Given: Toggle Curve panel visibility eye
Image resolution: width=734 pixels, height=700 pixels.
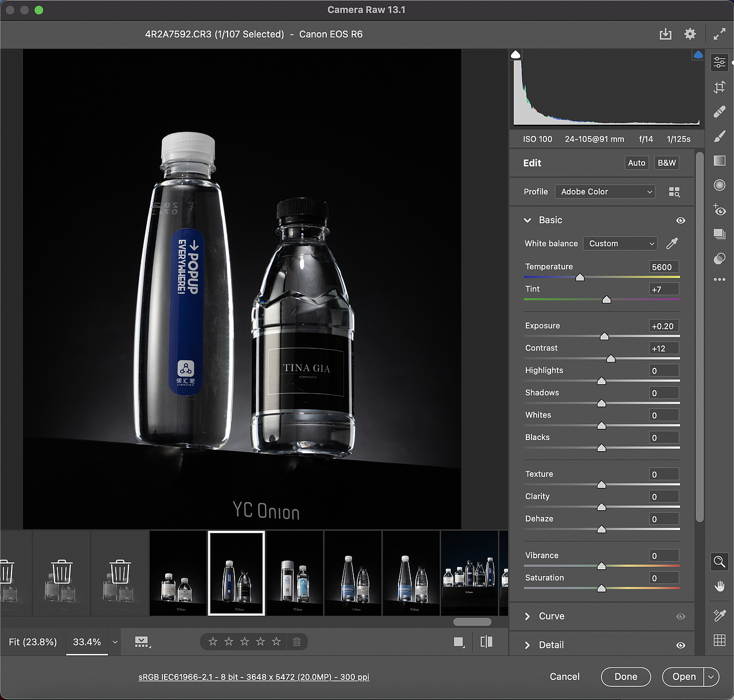Looking at the screenshot, I should [681, 616].
